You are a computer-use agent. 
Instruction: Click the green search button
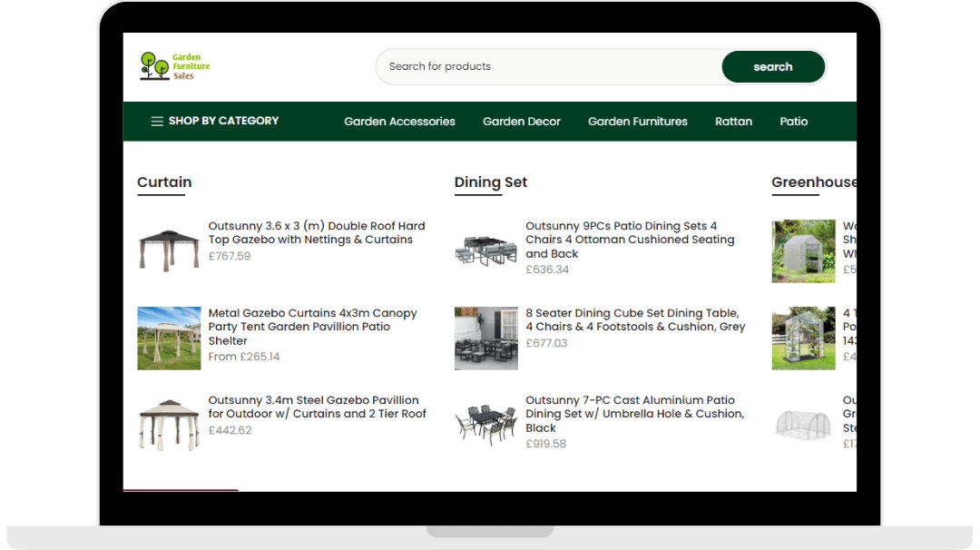point(772,66)
